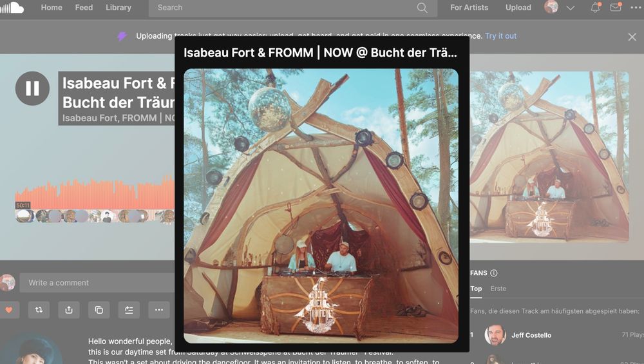This screenshot has height=364, width=644.
Task: Open the uploader's large profile picture
Action: (x=32, y=350)
